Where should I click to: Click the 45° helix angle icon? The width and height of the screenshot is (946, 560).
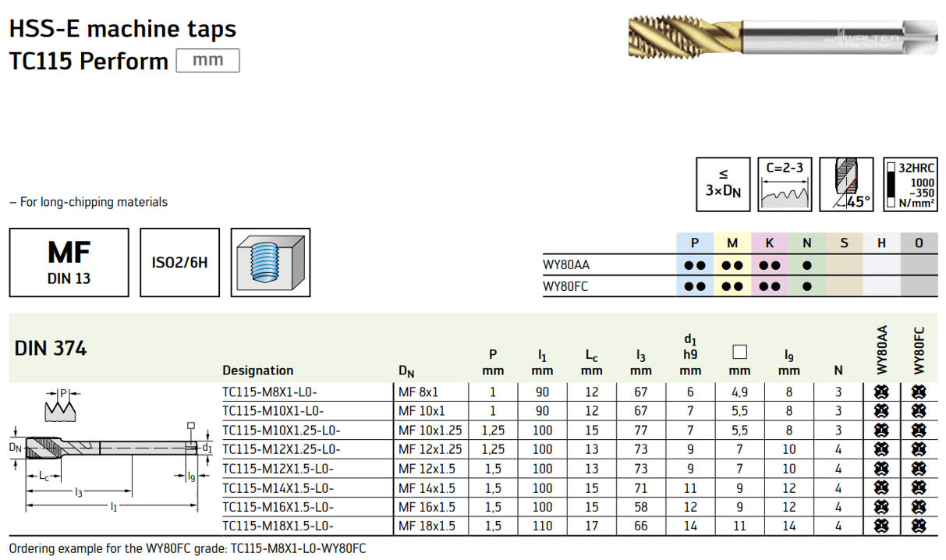[x=848, y=184]
